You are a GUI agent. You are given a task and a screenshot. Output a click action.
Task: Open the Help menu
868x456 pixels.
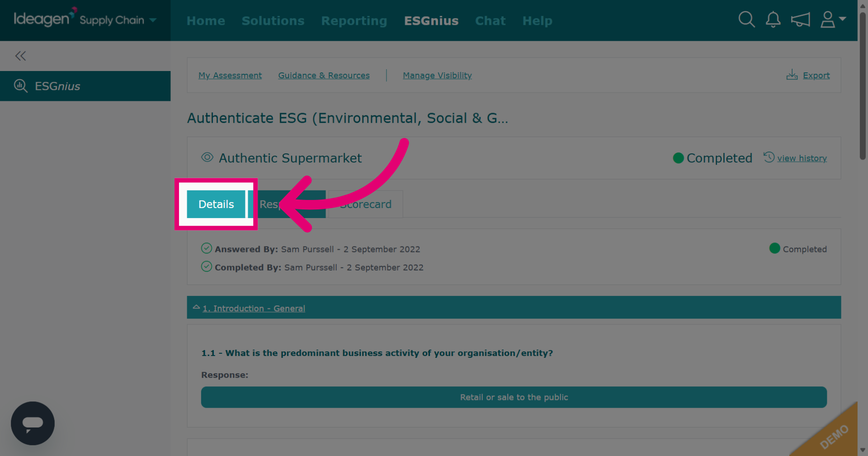(537, 21)
